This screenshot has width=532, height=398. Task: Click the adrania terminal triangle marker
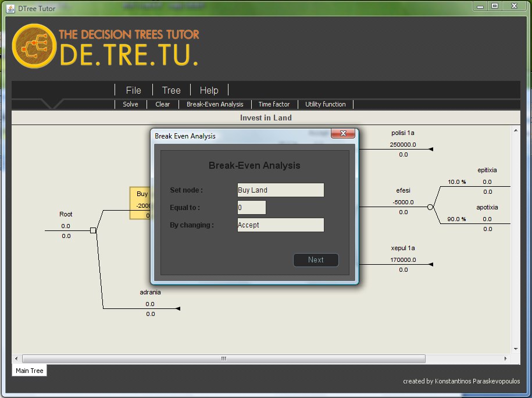(x=178, y=308)
